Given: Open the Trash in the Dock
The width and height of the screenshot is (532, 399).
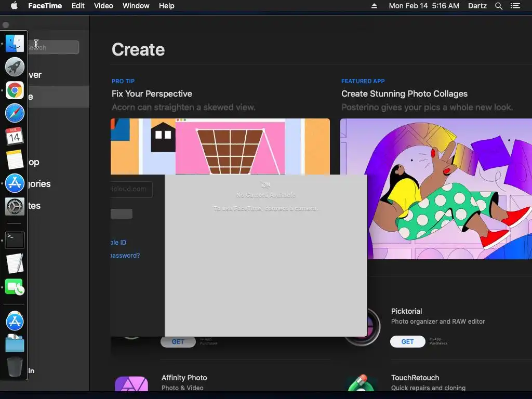Looking at the screenshot, I should 15,367.
